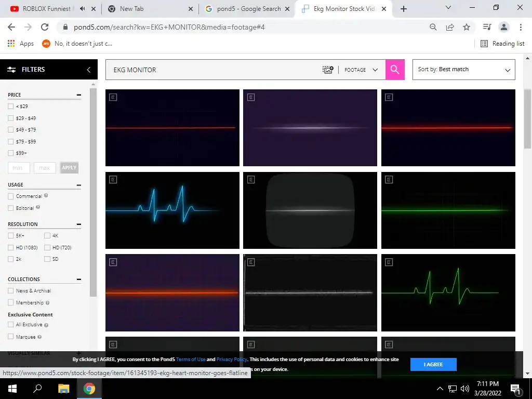Screen dimensions: 532x399
Task: Open the Chrome profile avatar
Action: 504,27
